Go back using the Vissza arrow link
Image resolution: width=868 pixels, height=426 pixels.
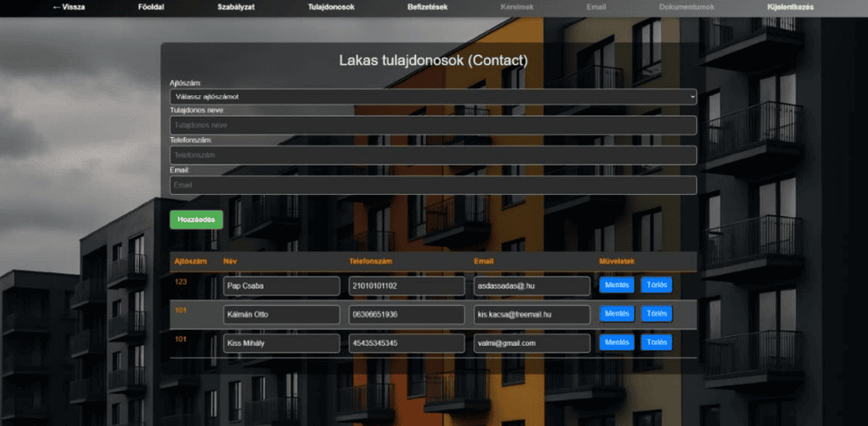point(68,7)
